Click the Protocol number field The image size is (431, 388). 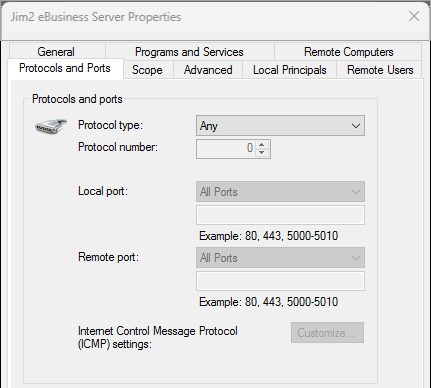(x=233, y=149)
